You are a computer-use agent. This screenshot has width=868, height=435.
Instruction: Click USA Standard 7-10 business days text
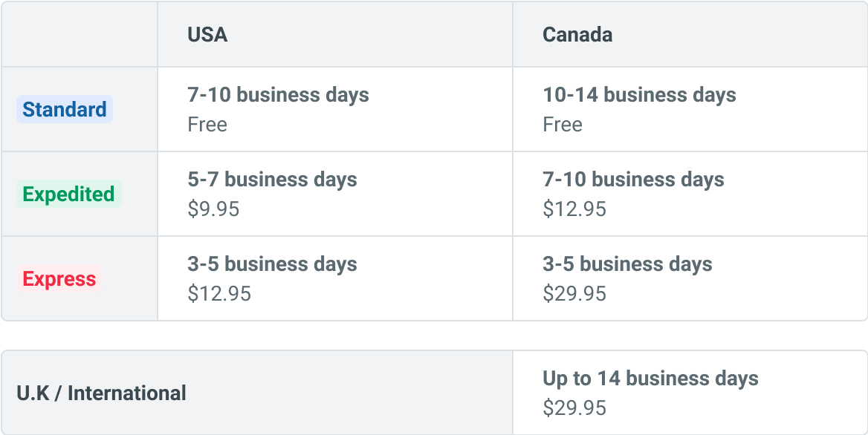(279, 95)
